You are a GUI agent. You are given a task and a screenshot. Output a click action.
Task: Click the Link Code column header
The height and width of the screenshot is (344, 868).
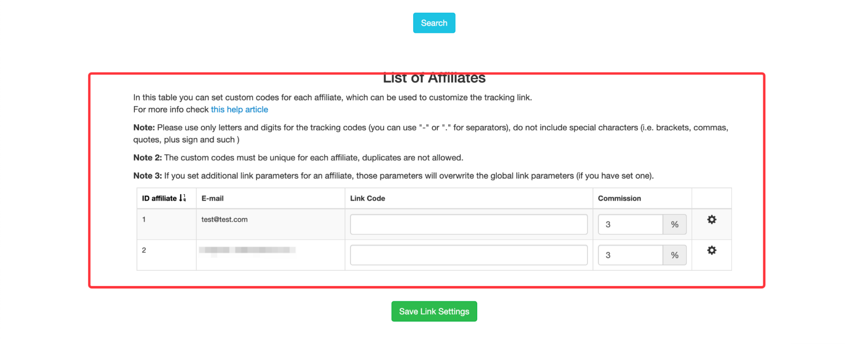tap(368, 198)
